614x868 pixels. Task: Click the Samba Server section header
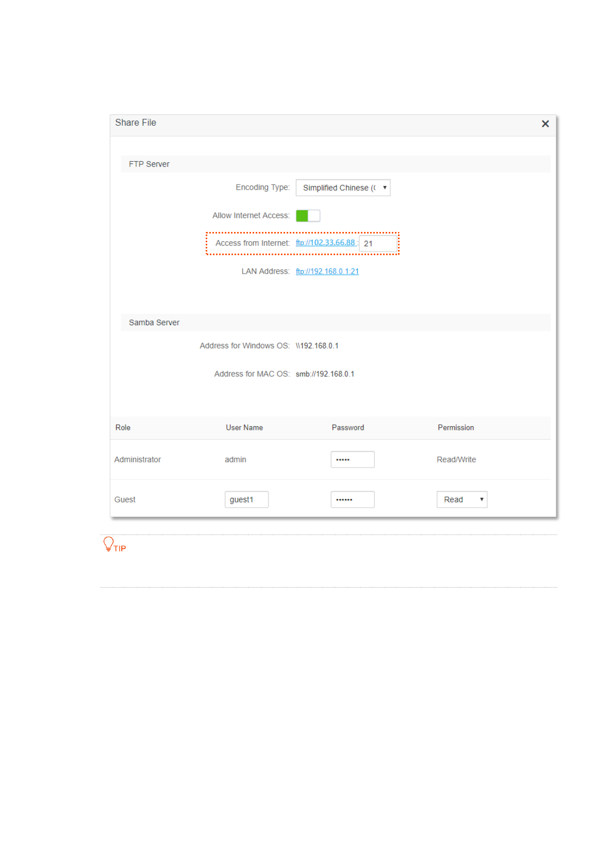coord(154,323)
